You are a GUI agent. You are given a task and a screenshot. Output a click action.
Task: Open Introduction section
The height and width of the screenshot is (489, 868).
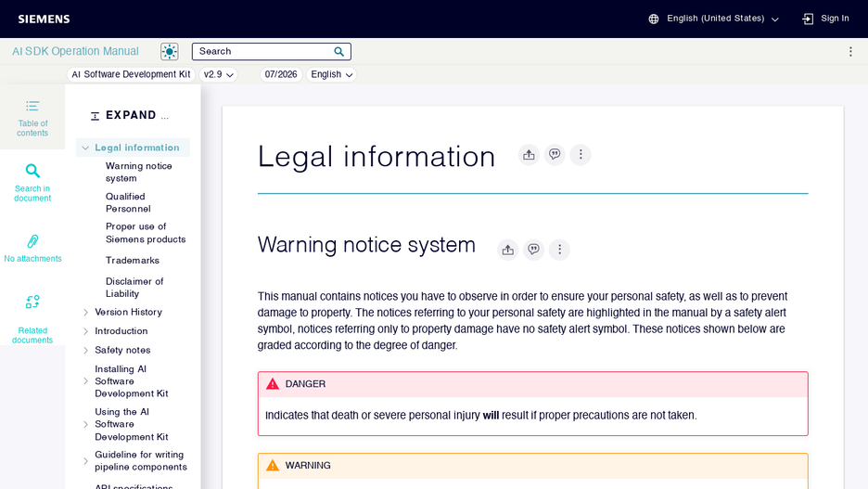point(121,330)
